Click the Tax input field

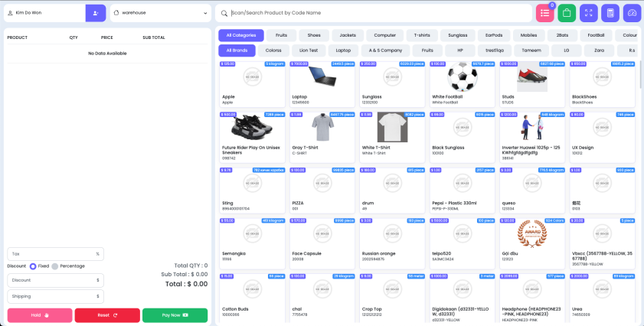point(51,253)
